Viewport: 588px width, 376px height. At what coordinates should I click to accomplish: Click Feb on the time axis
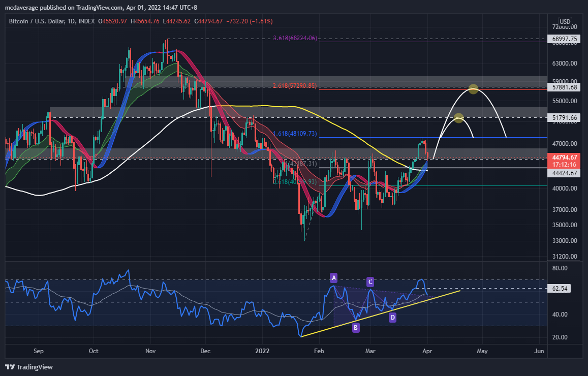click(x=319, y=351)
